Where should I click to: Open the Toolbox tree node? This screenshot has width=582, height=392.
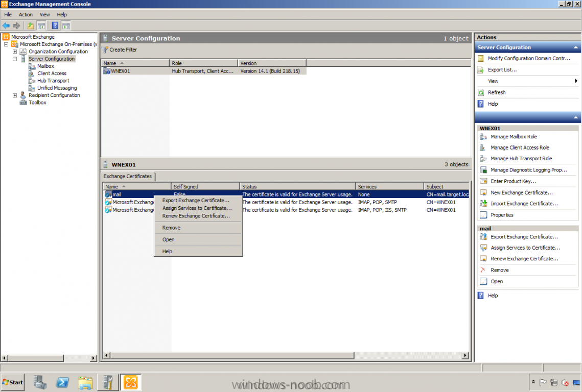(37, 103)
